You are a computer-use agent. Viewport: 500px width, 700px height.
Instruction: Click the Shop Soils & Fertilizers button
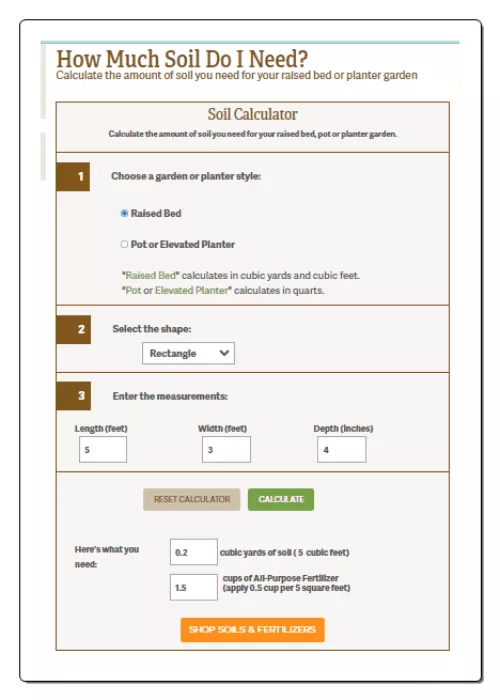(252, 629)
